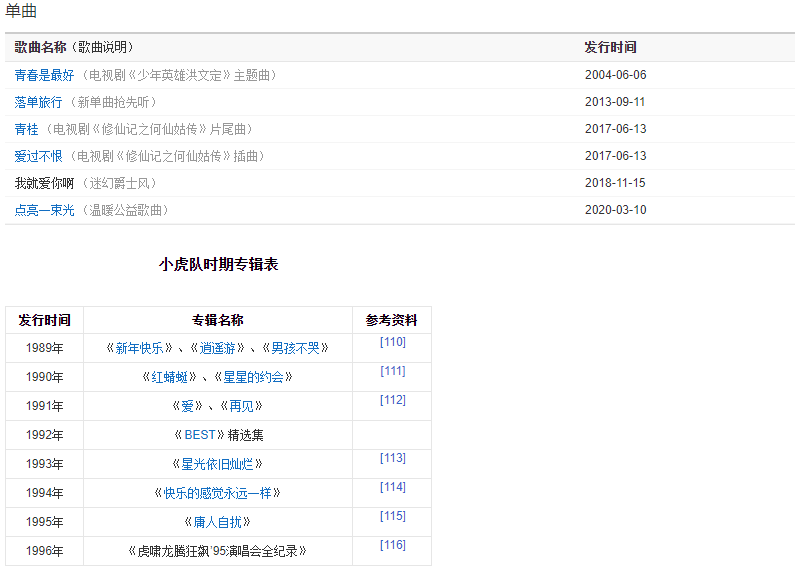Open the song link 青春是最好
Viewport: 807px width, 572px height.
click(x=44, y=75)
